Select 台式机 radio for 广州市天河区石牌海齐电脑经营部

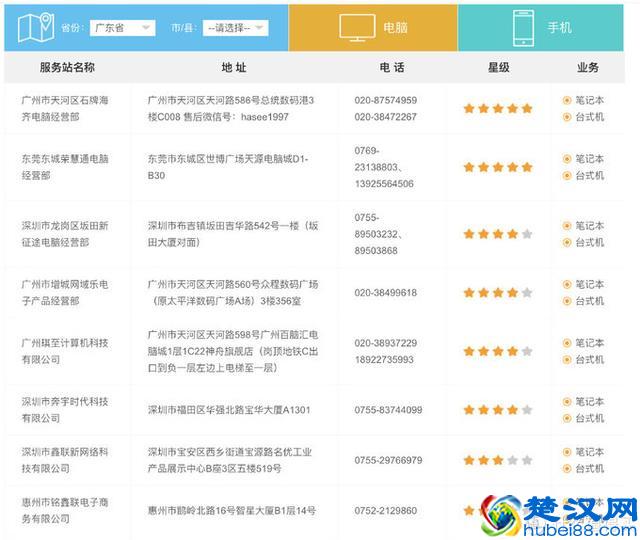(x=567, y=117)
